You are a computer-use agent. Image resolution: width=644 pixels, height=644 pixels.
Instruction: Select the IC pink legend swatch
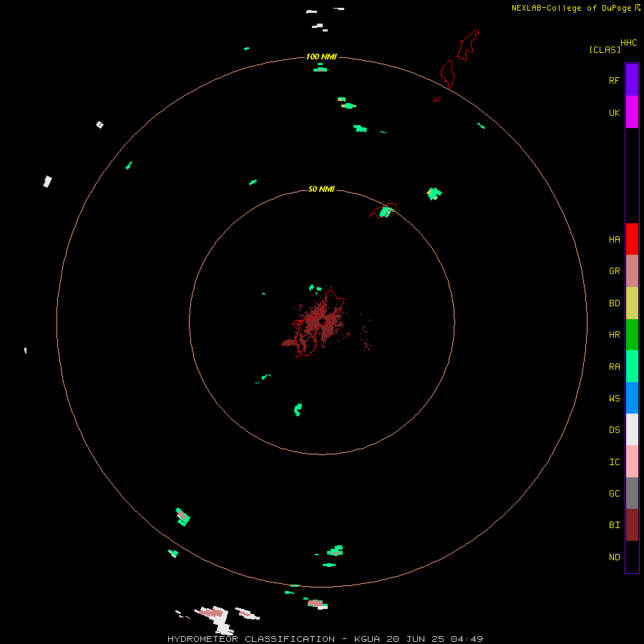pyautogui.click(x=632, y=462)
